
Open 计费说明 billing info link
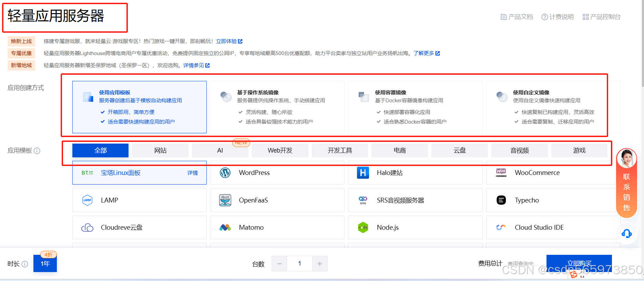558,17
